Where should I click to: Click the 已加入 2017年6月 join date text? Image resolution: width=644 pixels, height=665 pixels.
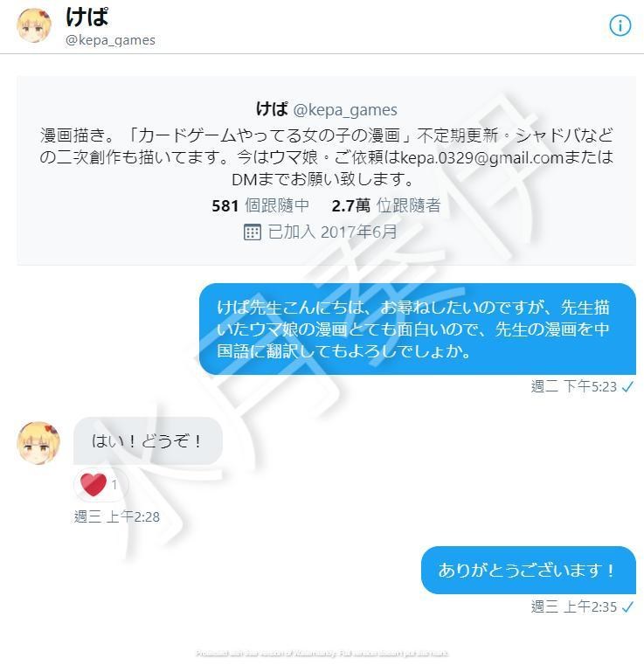coord(332,232)
